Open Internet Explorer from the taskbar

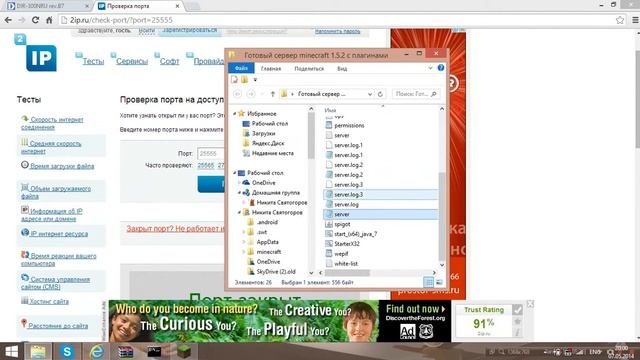96,351
